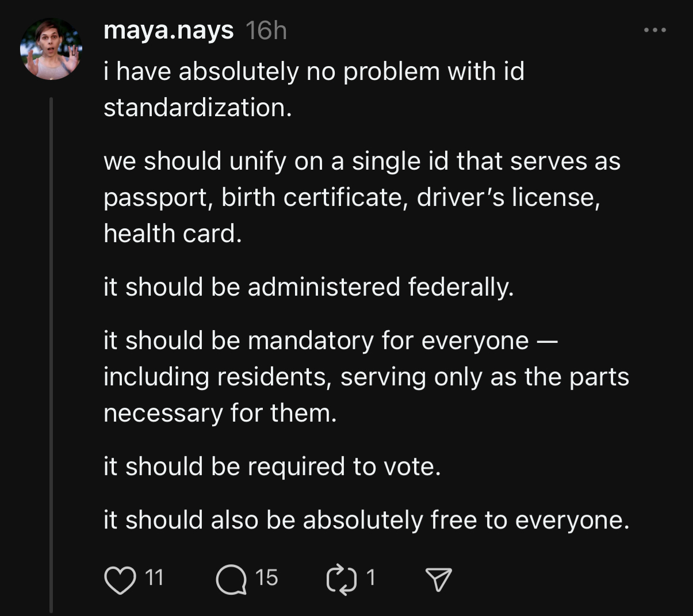
Task: Click the line "it should be required to vote."
Action: click(272, 466)
